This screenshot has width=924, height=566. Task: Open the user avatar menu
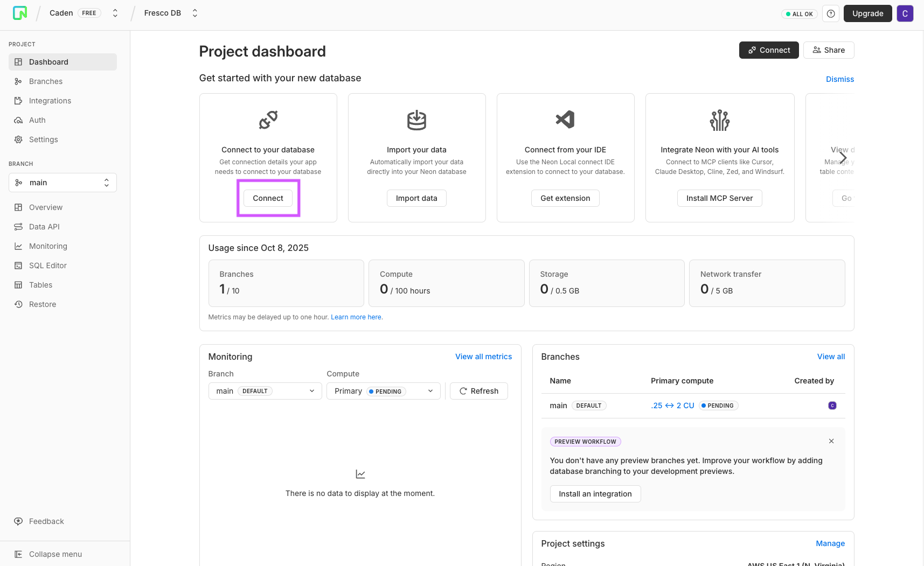[x=905, y=13]
